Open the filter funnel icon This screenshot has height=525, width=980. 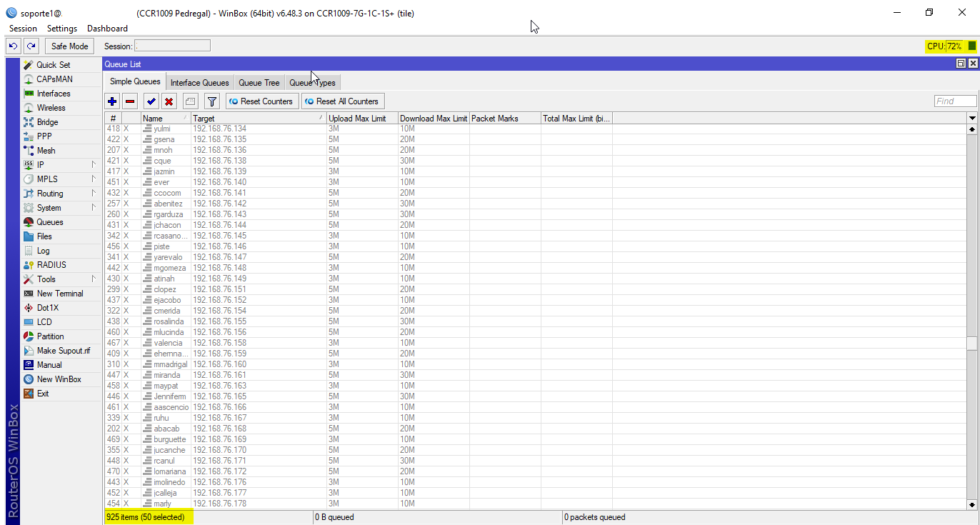pyautogui.click(x=211, y=101)
